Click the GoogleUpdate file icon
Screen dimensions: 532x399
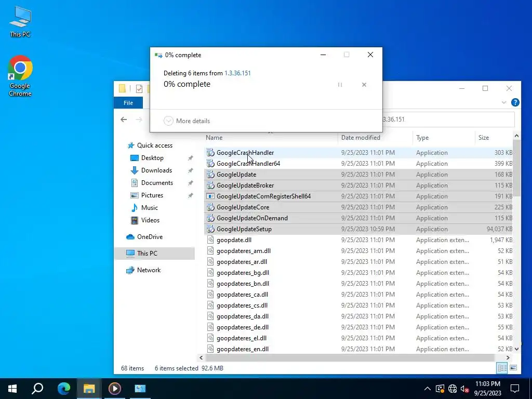pos(210,175)
